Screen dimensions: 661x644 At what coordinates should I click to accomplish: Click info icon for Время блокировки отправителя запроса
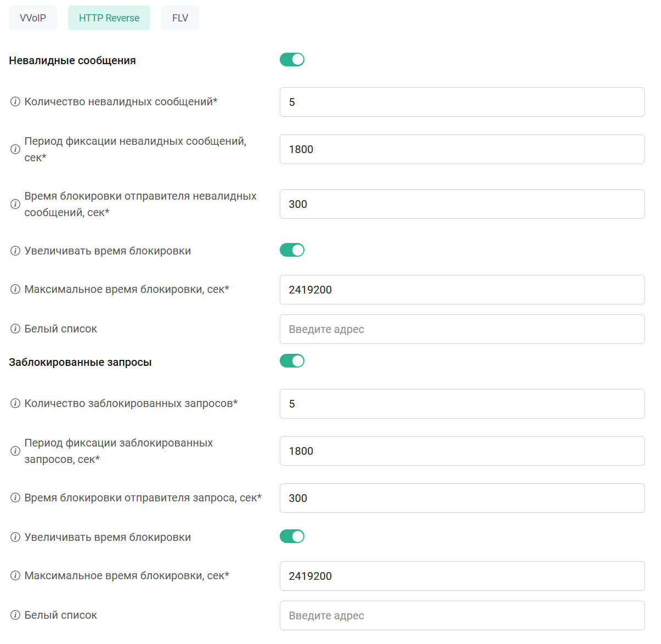pyautogui.click(x=15, y=498)
